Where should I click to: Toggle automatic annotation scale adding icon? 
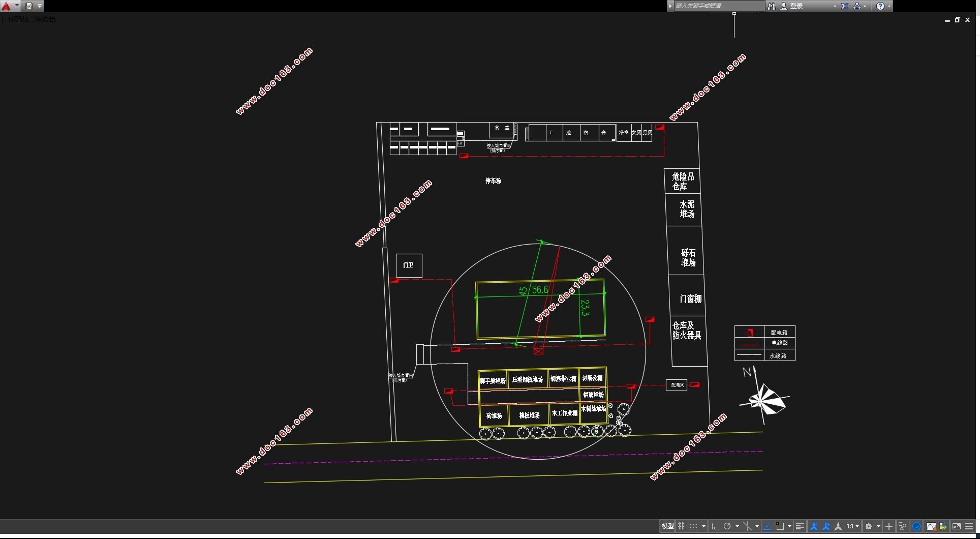[x=826, y=526]
